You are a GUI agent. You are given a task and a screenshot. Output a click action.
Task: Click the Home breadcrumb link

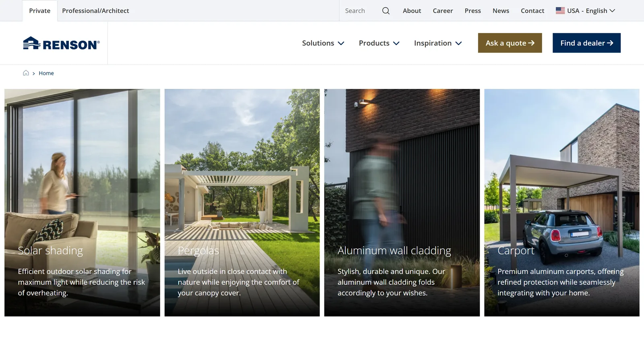click(x=46, y=73)
